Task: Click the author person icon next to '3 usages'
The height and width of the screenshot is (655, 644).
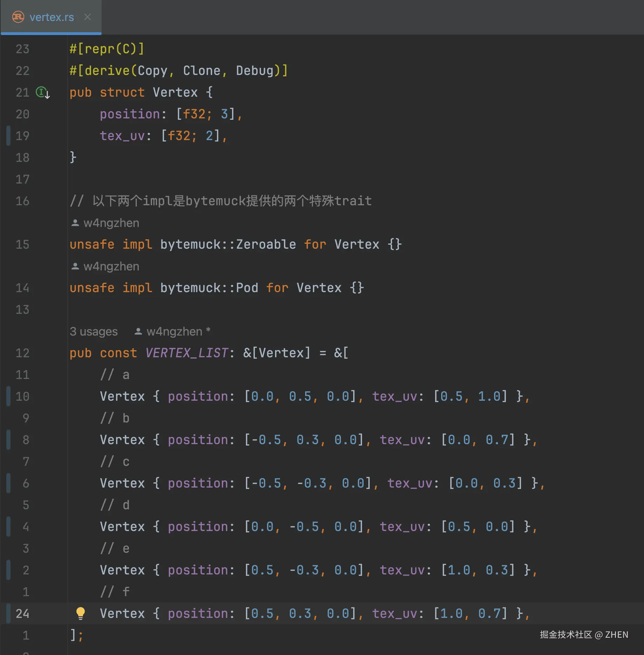Action: click(x=138, y=331)
